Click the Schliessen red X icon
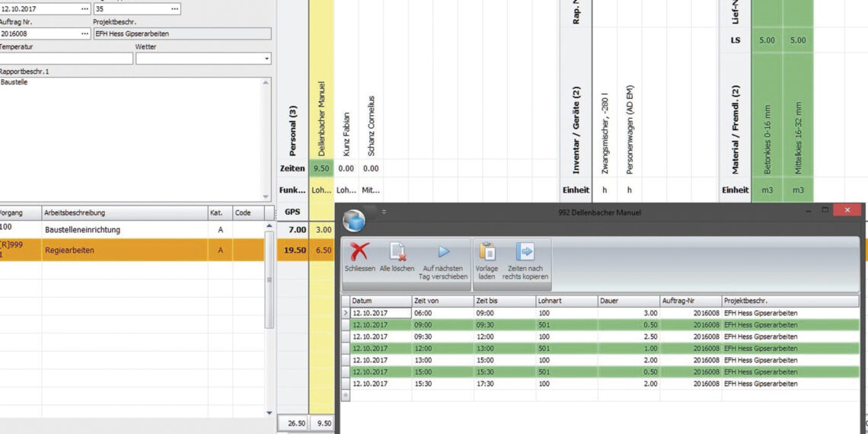The height and width of the screenshot is (434, 868). point(359,252)
